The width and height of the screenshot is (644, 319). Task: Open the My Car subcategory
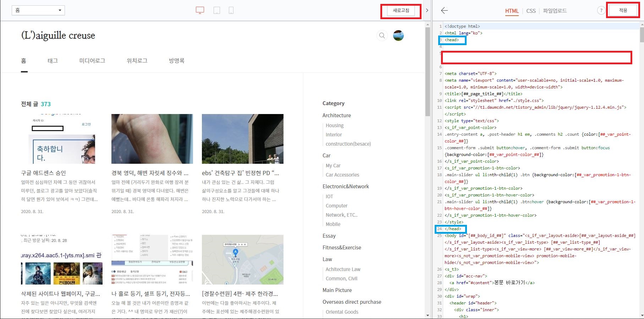point(333,166)
